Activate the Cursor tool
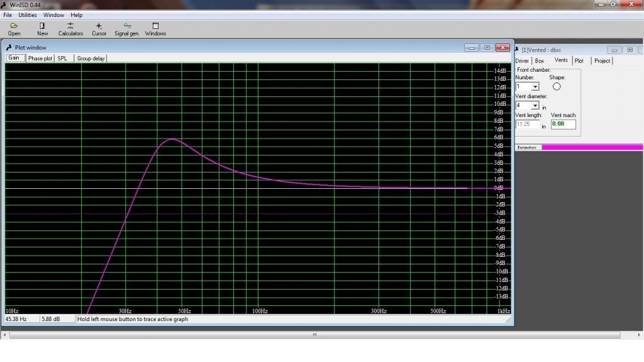The height and width of the screenshot is (362, 644). pos(99,29)
